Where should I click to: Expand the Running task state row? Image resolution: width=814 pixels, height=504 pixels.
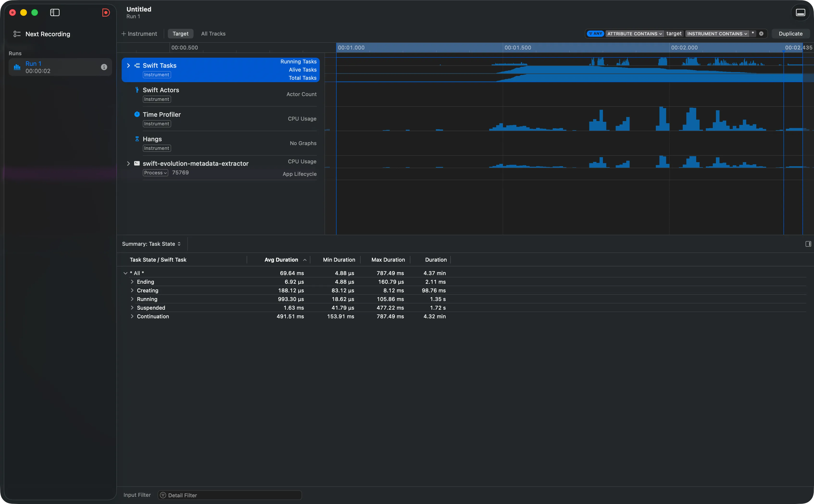(x=132, y=299)
